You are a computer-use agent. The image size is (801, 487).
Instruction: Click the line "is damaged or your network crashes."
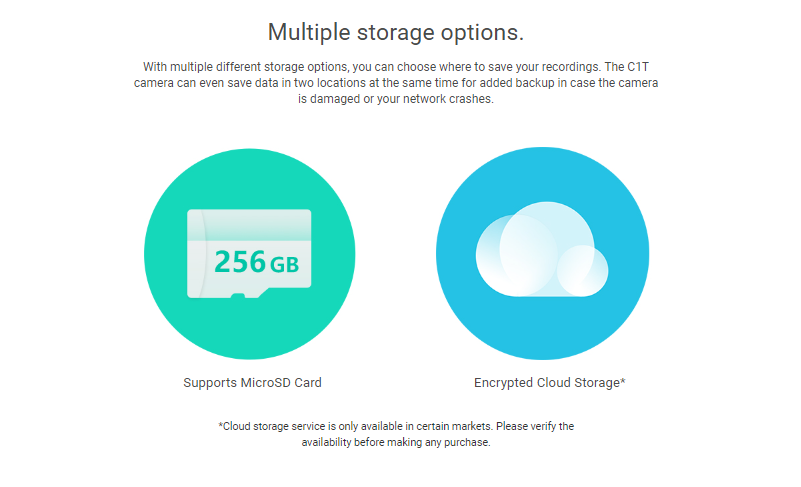pos(396,99)
